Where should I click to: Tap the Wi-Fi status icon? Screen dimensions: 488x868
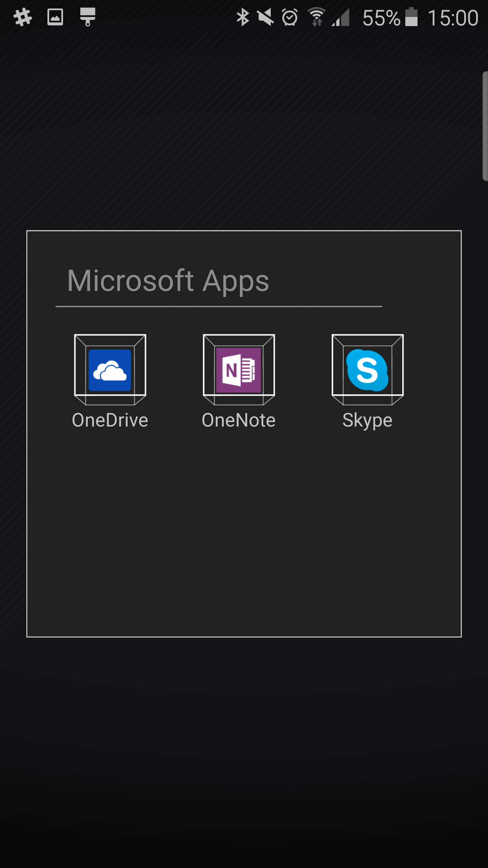pyautogui.click(x=317, y=17)
